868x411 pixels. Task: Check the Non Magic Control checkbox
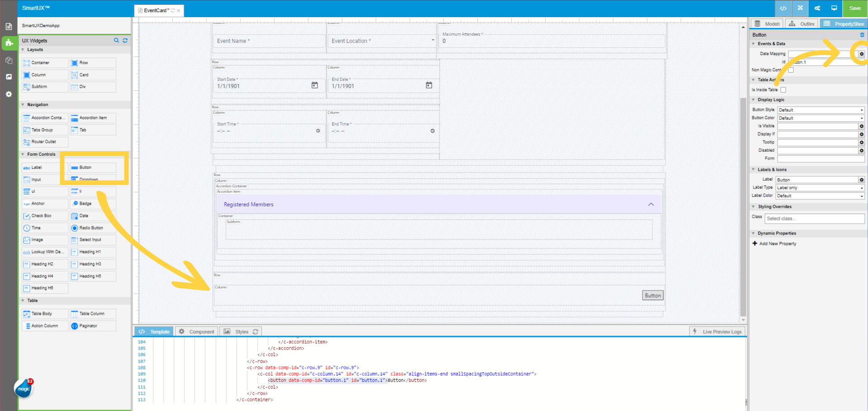[x=791, y=70]
